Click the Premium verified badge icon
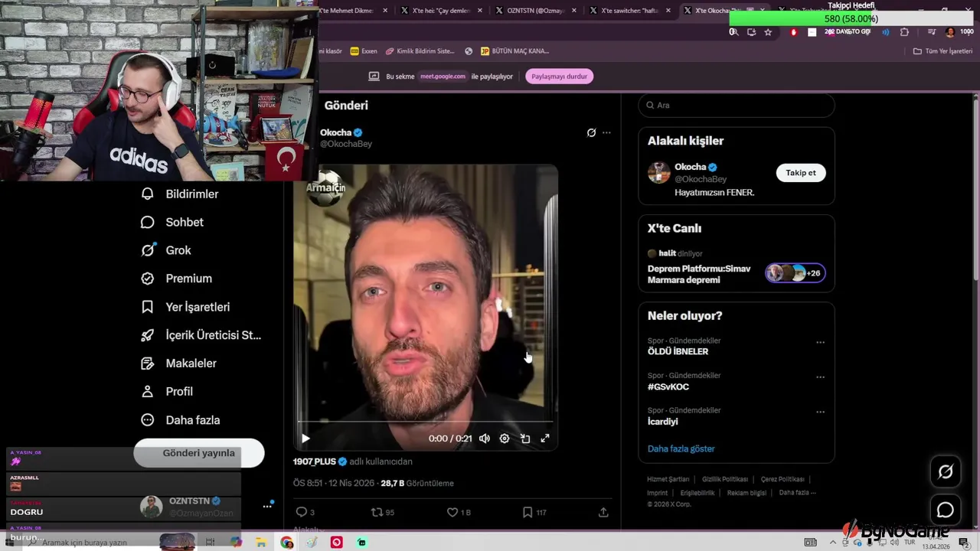The height and width of the screenshot is (551, 980). click(148, 279)
